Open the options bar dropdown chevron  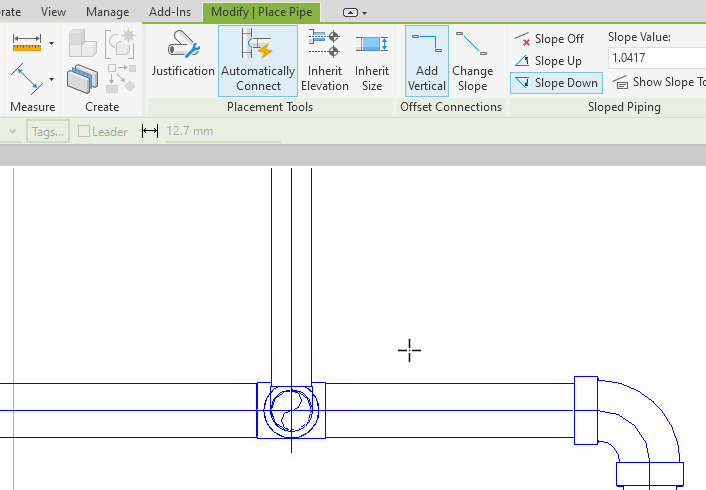(12, 132)
